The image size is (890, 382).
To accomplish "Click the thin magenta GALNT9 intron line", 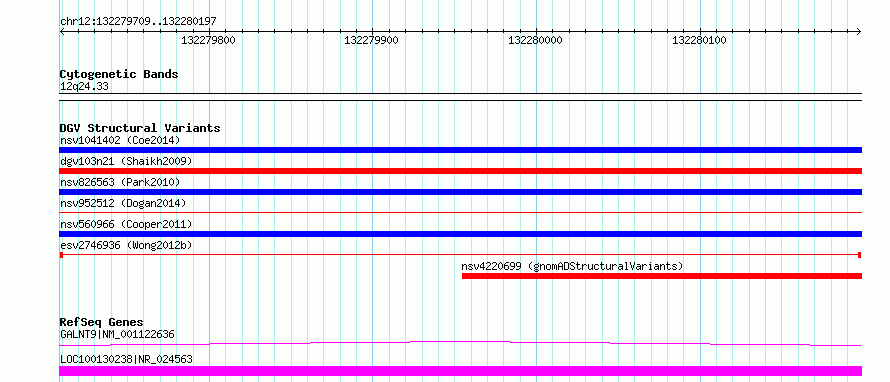I will [x=460, y=343].
